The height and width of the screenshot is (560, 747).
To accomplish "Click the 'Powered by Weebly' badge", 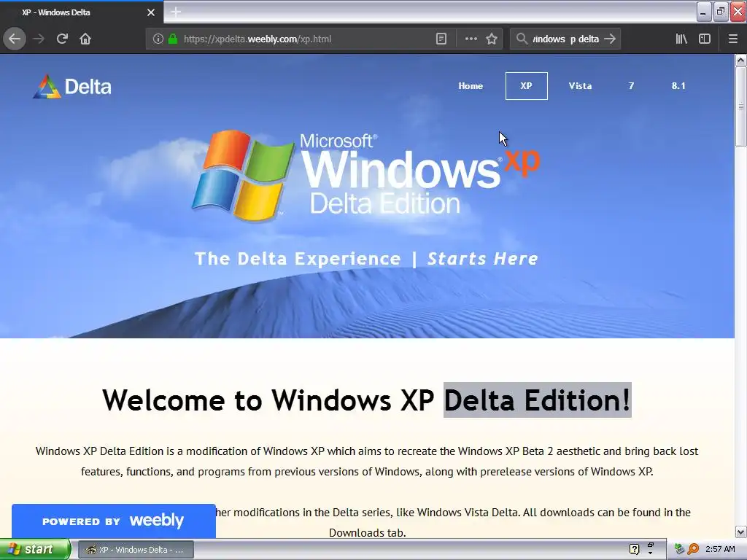I will [113, 521].
